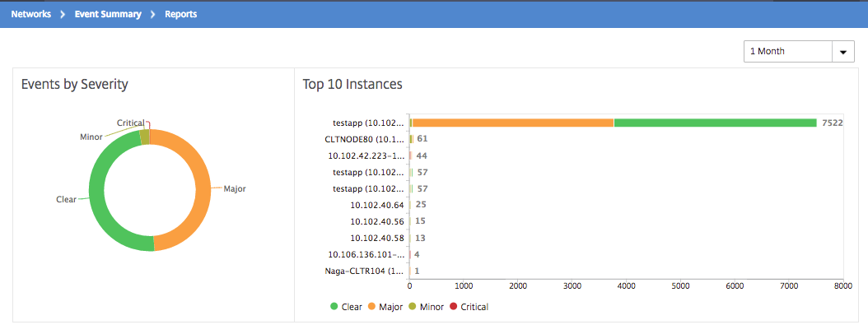Click the Minor label above donut chart
Viewport: 868px width, 334px height.
91,136
